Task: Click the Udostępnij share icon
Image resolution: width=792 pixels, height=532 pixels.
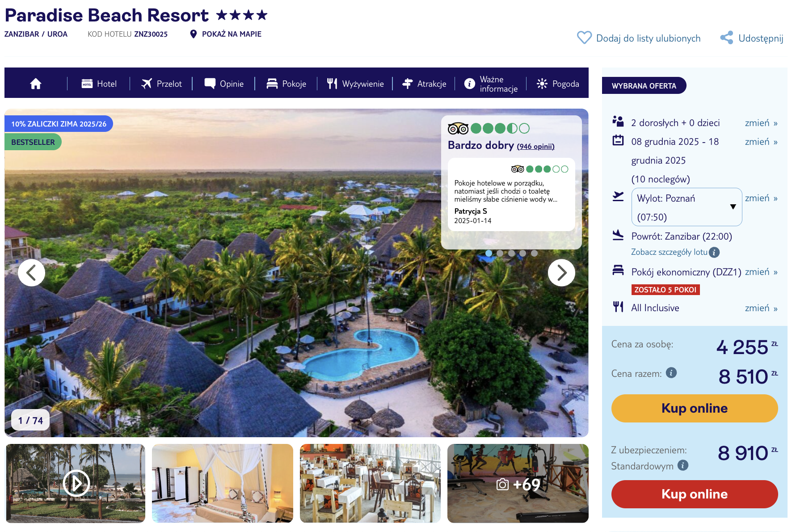Action: tap(727, 38)
